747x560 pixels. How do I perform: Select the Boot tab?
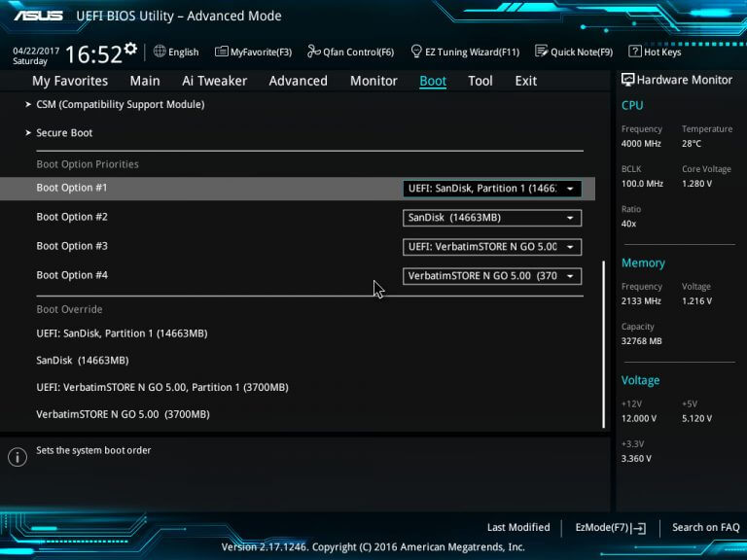tap(433, 81)
